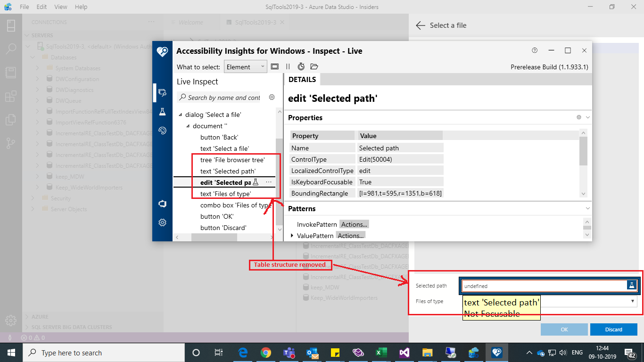
Task: Toggle the element highlighter rectangle icon
Action: pos(275,66)
